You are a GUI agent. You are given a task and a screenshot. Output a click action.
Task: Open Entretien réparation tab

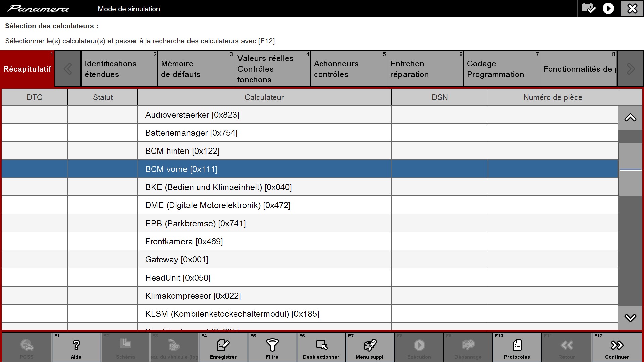pos(425,69)
